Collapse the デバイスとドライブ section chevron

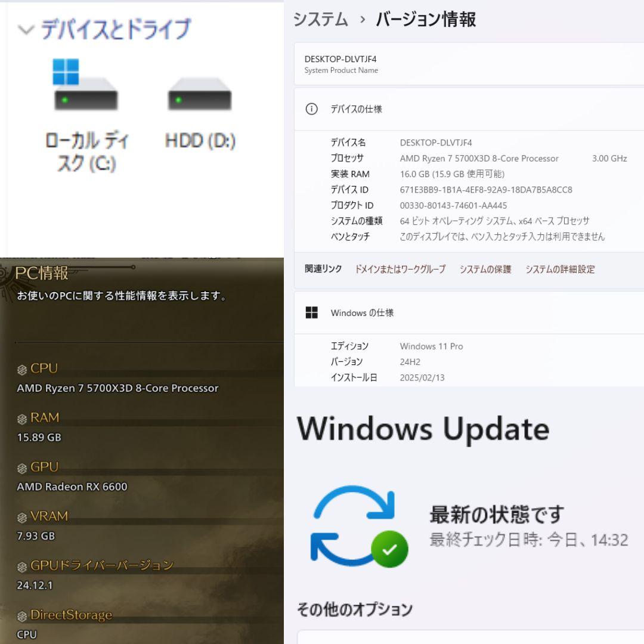pyautogui.click(x=25, y=30)
